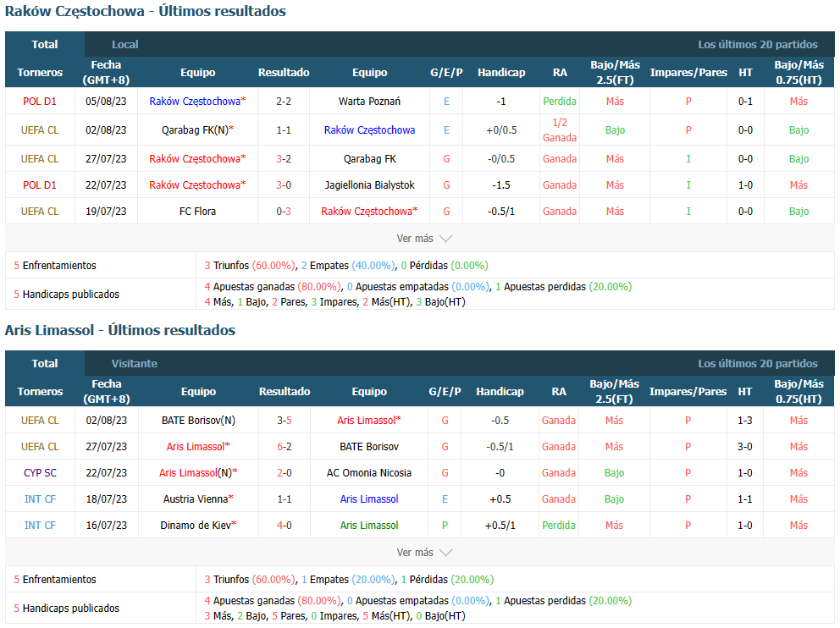The image size is (840, 628).
Task: Click the Torneros column header in Raków table
Action: pyautogui.click(x=40, y=72)
